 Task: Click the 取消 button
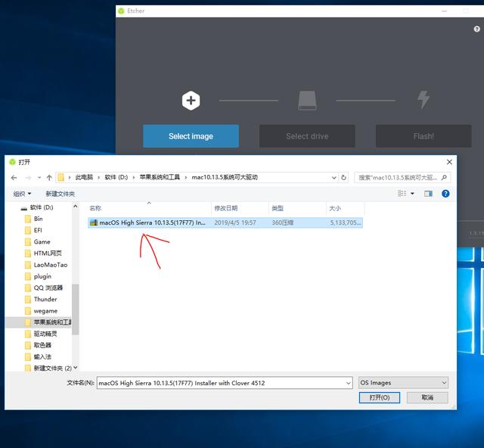[x=427, y=397]
